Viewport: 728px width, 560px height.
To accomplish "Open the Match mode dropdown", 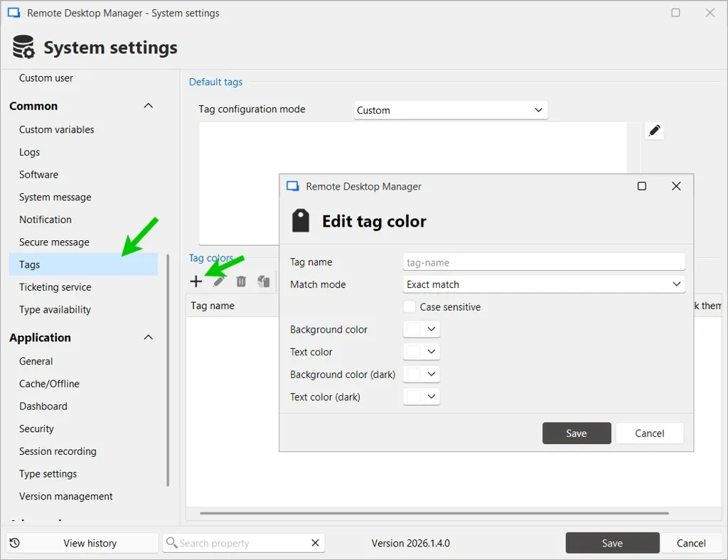I will [677, 284].
